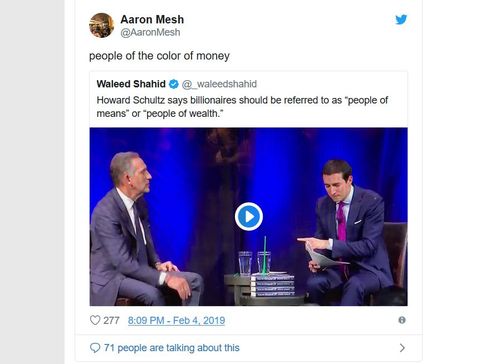
Task: Open Waleed Shahid's name in quoted tweet
Action: (x=131, y=84)
